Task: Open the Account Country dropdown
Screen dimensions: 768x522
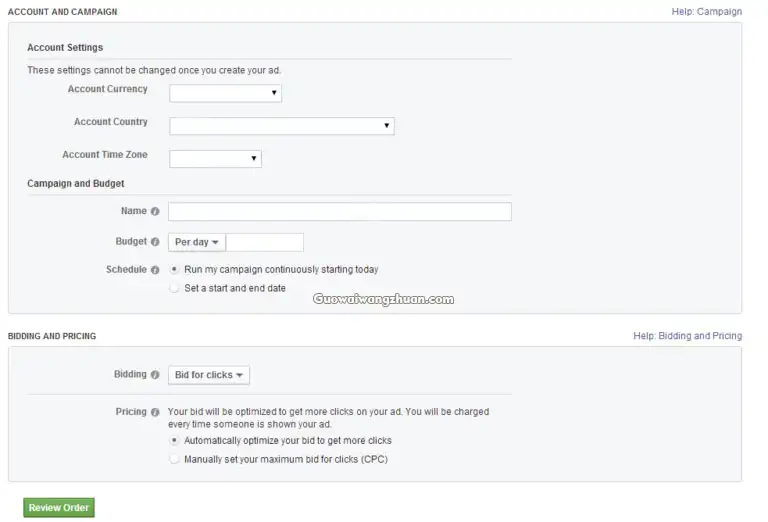Action: (x=282, y=126)
